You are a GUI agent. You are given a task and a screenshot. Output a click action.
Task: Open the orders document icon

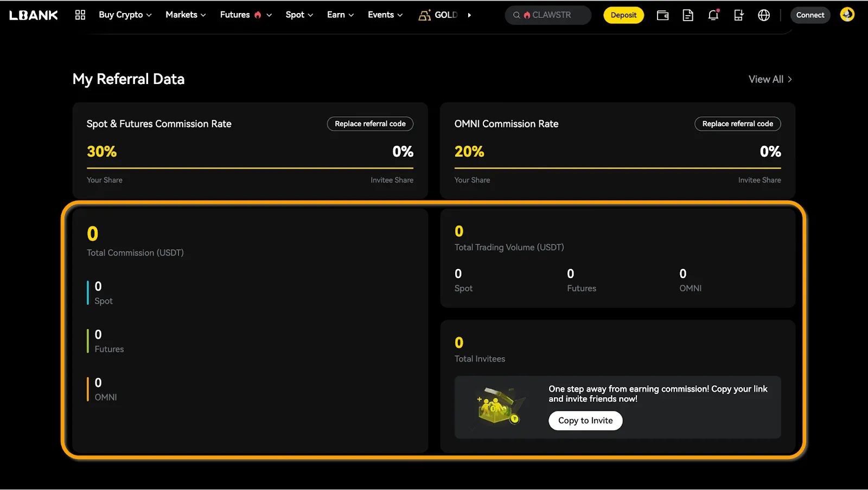click(x=688, y=15)
